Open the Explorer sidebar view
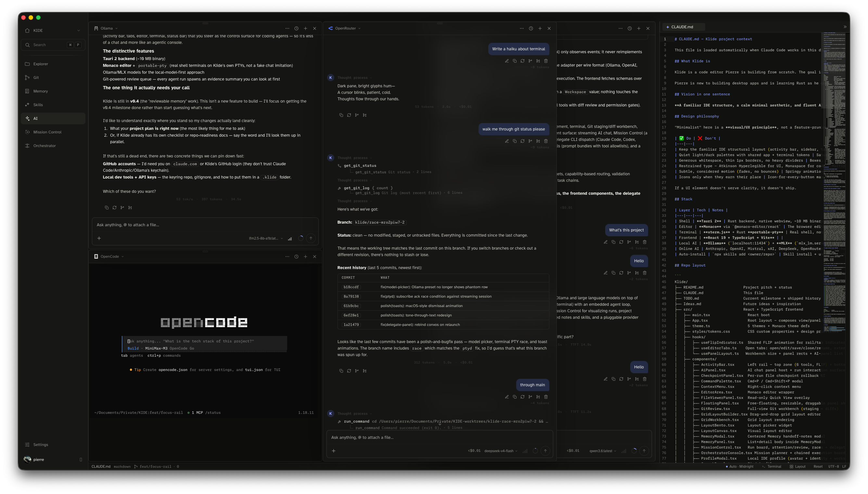 point(53,64)
